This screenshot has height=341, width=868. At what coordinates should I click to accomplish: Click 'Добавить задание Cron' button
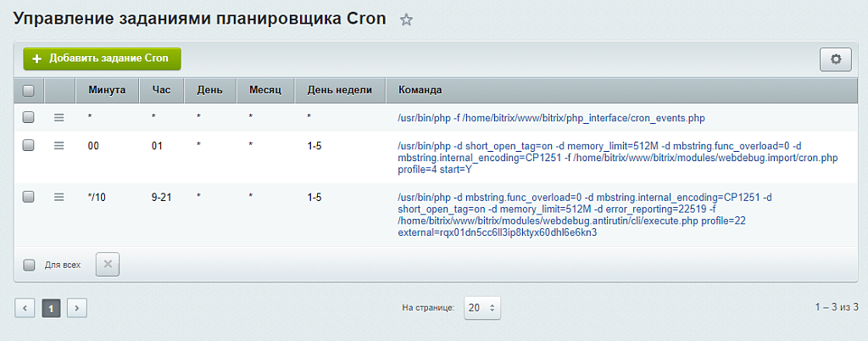102,59
